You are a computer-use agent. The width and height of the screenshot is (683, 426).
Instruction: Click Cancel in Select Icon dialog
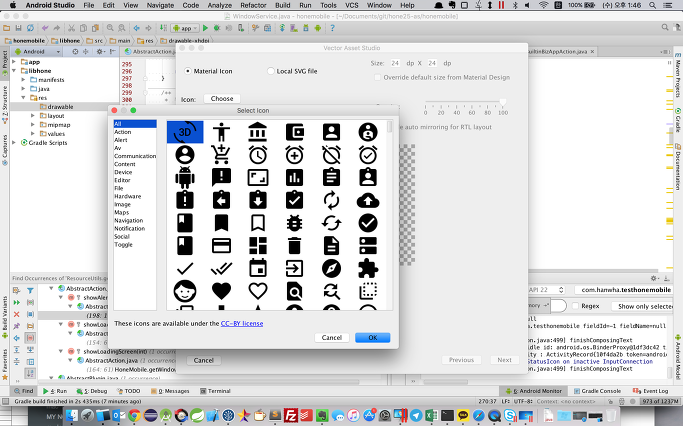[x=331, y=338]
